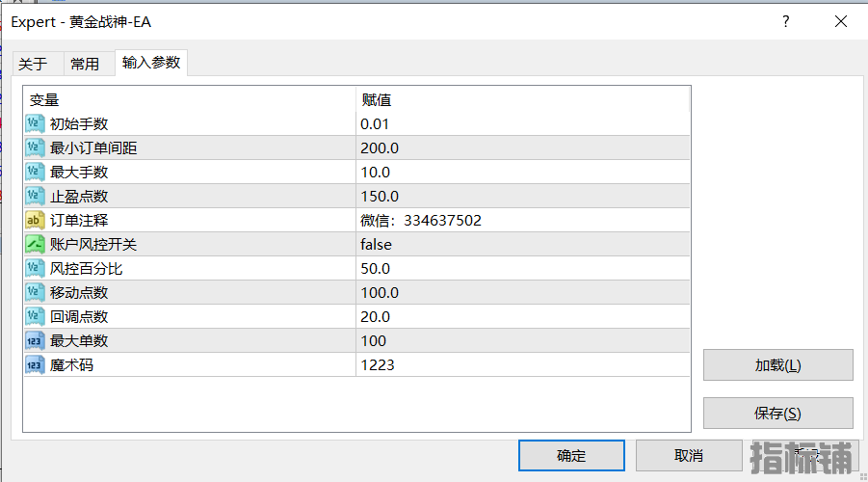Click the icon next to 回调点数
Screen dimensions: 868x482
(35, 316)
